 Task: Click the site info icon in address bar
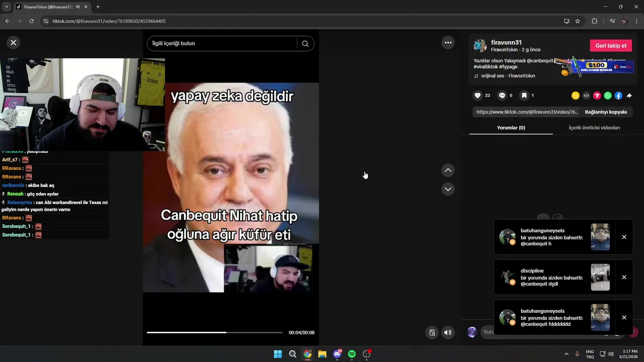46,21
